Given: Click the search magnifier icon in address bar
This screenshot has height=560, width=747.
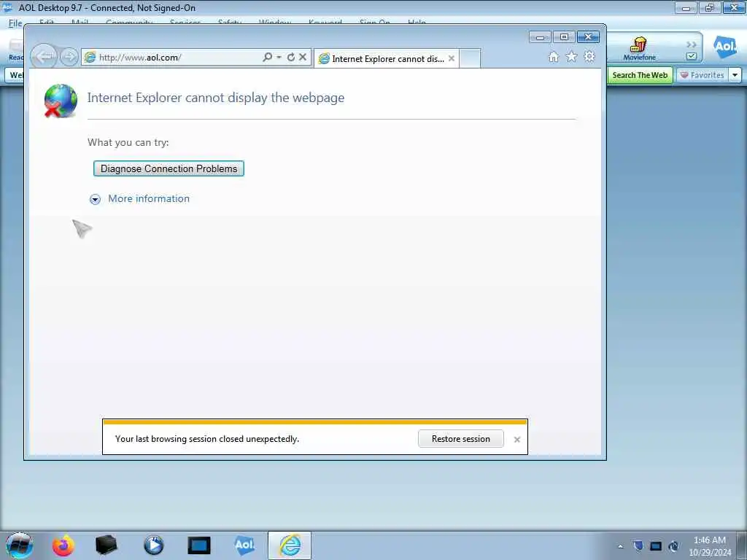Looking at the screenshot, I should point(267,57).
